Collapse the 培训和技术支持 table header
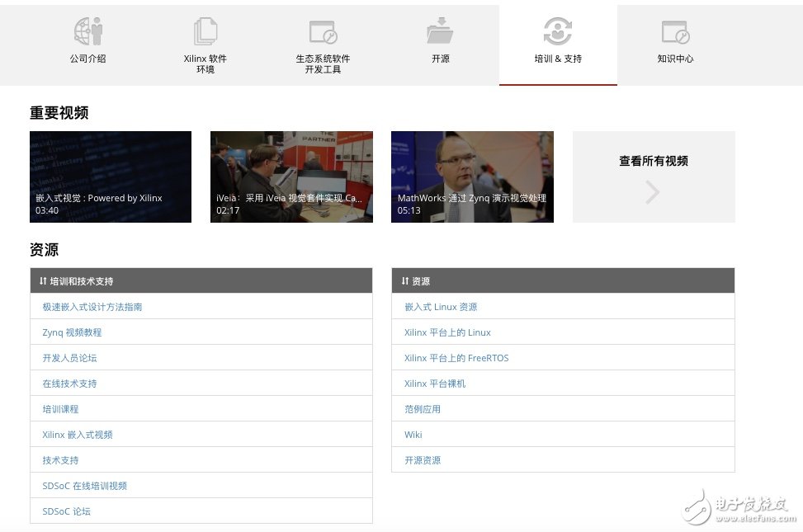The height and width of the screenshot is (532, 803). point(201,280)
